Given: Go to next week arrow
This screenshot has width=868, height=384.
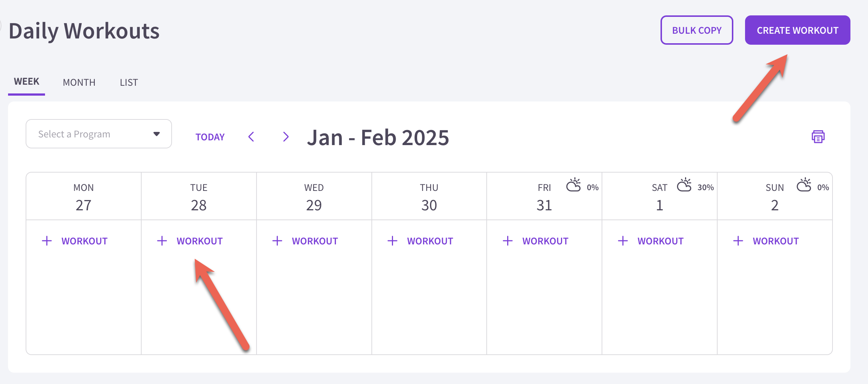Looking at the screenshot, I should click(286, 137).
